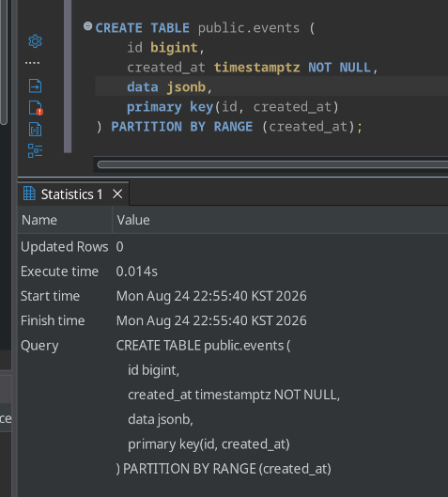Collapse the CREATE TABLE statement fold marker
The height and width of the screenshot is (497, 448).
87,26
